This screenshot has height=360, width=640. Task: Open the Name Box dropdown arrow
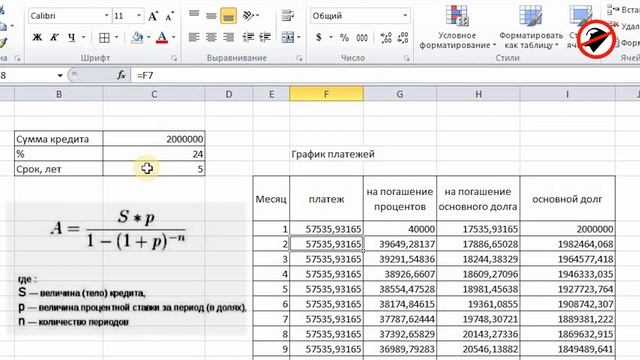[x=60, y=76]
